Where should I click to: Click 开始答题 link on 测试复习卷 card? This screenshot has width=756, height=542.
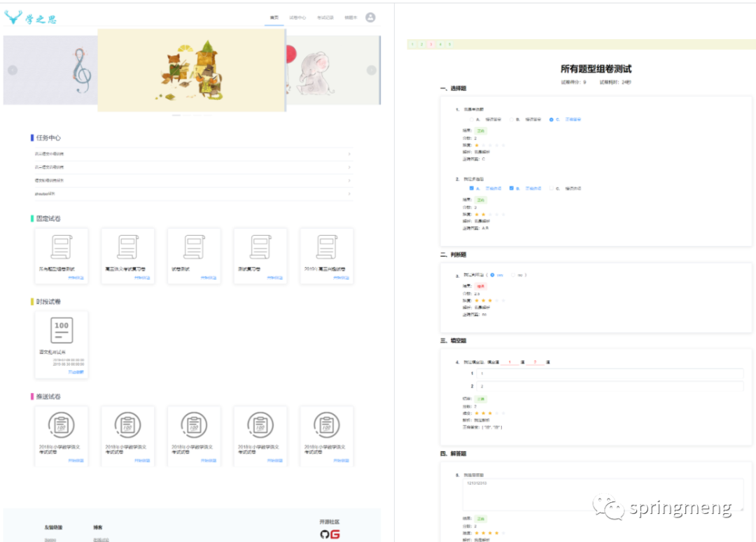[x=275, y=278]
